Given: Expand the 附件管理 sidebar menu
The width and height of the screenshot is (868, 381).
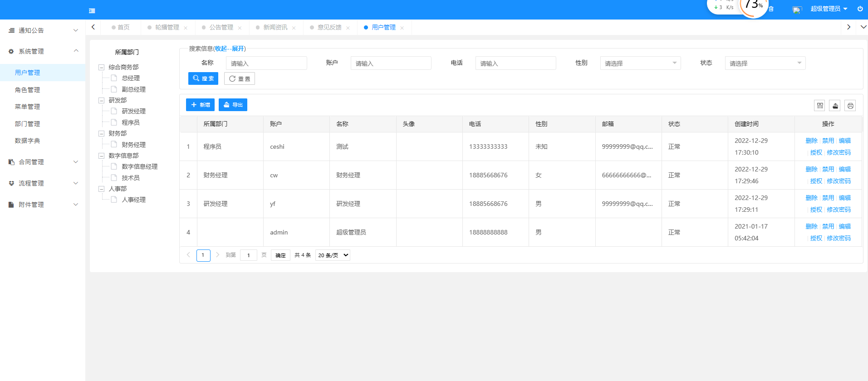Looking at the screenshot, I should (x=43, y=205).
